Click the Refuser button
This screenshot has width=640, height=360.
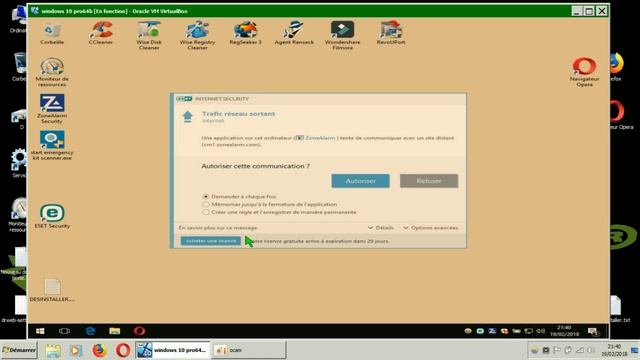tap(429, 181)
